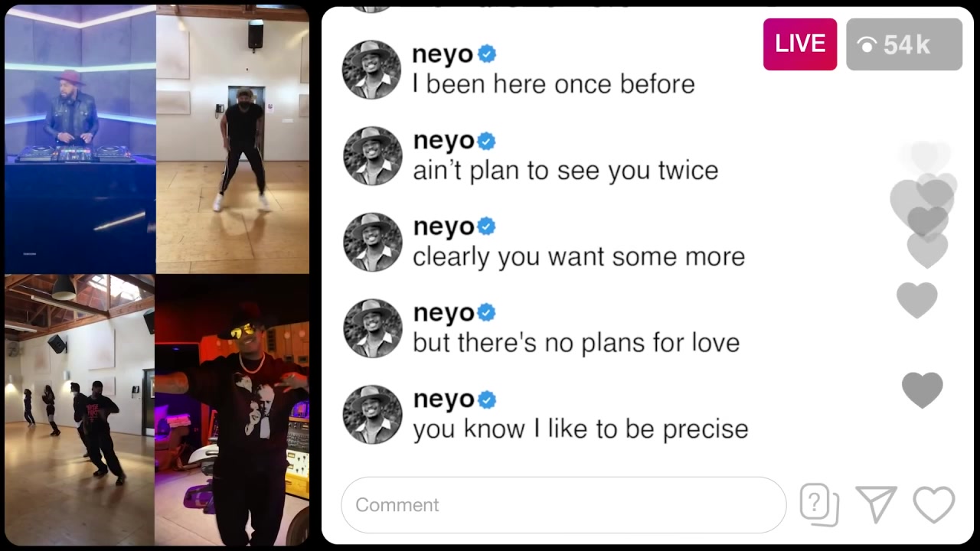
Task: Click the 54k viewer count button
Action: coord(904,44)
